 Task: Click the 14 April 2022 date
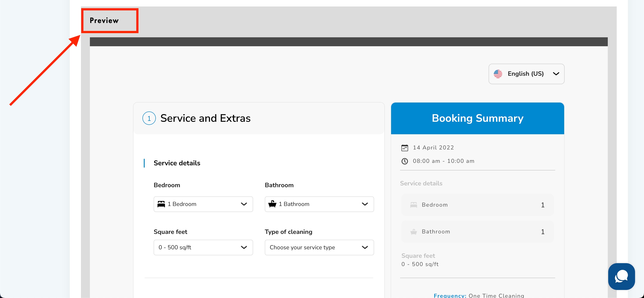coord(433,148)
